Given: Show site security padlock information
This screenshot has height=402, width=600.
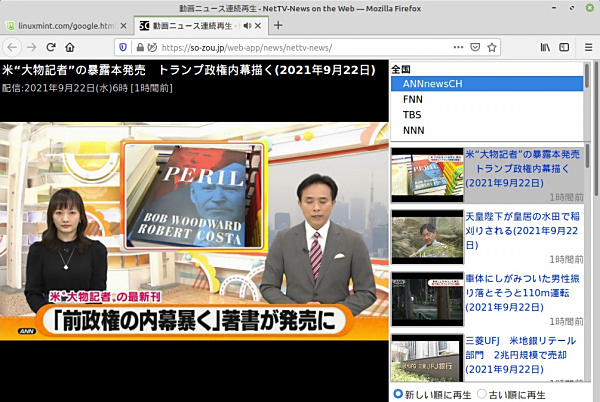Looking at the screenshot, I should pos(140,47).
